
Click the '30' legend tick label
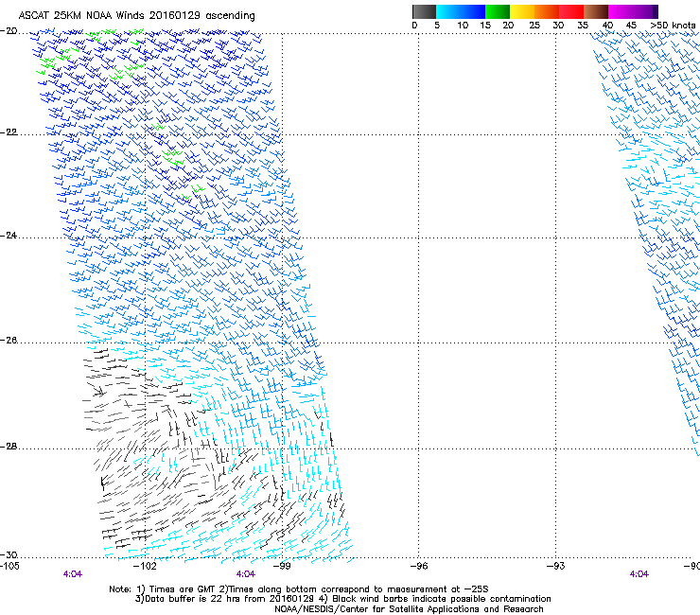[x=558, y=26]
